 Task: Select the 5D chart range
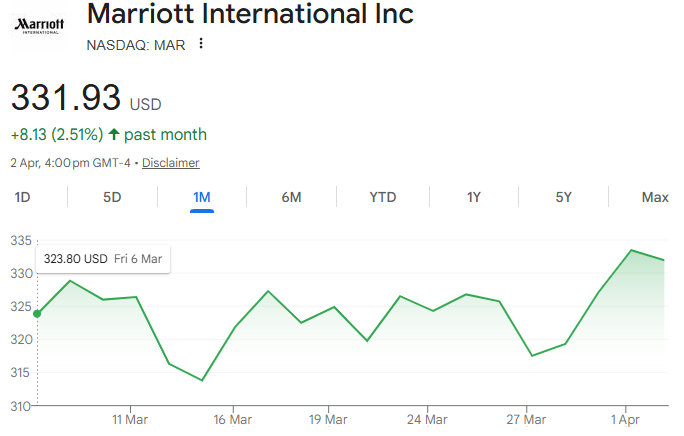[x=112, y=197]
